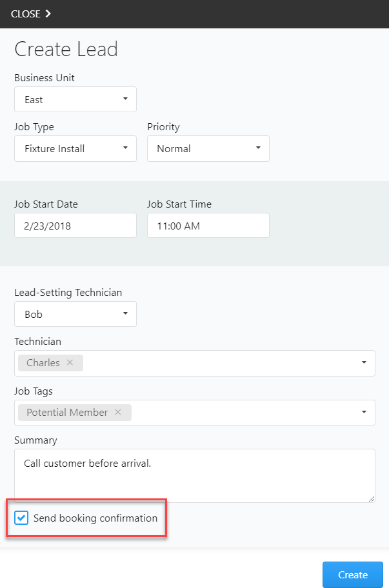The image size is (389, 588).
Task: Click the Job Start Time field
Action: coord(208,226)
